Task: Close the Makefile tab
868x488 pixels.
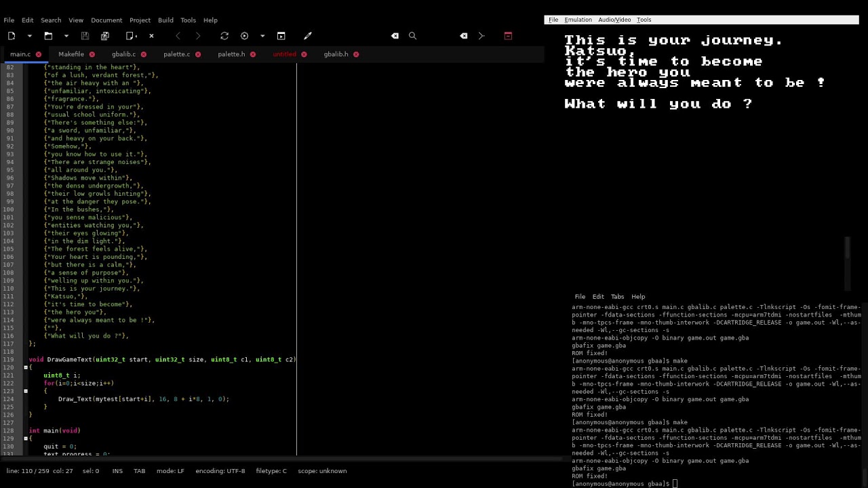Action: pyautogui.click(x=92, y=54)
